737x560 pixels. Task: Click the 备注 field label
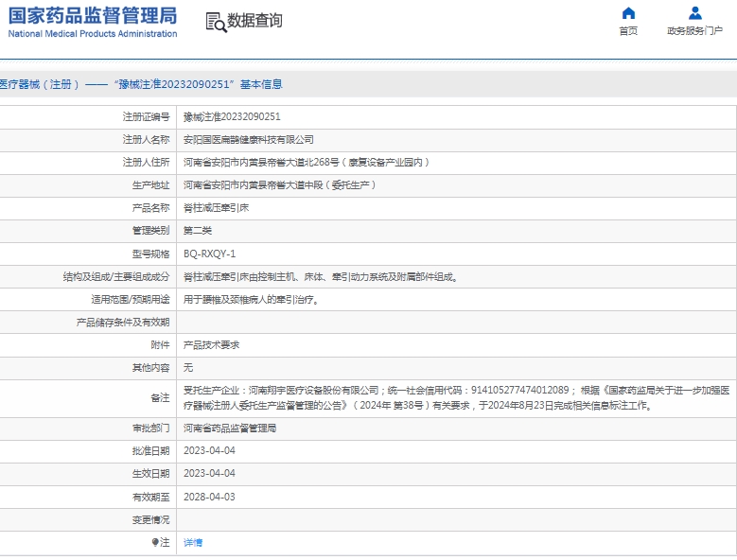(x=160, y=398)
